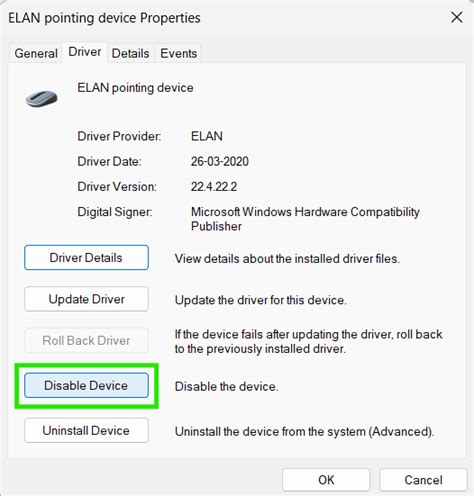Screen dimensions: 474x496
Task: Click the Update Driver button
Action: click(x=86, y=299)
